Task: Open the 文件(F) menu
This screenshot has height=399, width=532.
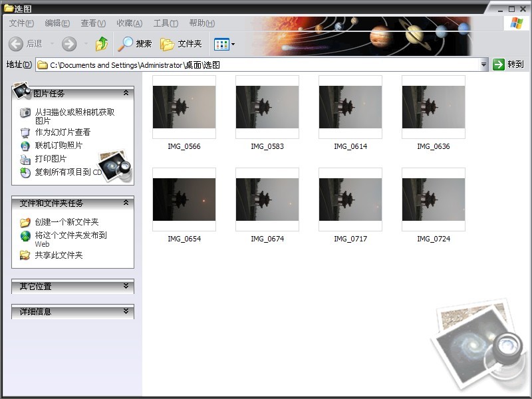Action: point(21,23)
